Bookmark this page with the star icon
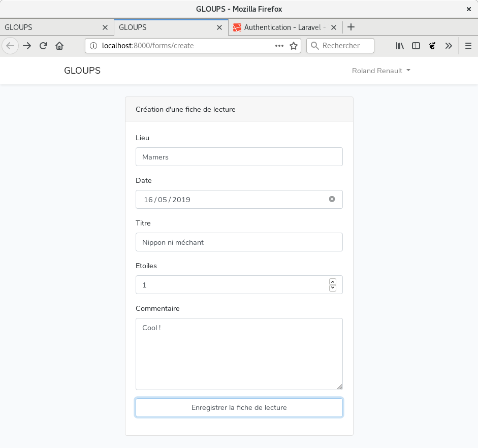The height and width of the screenshot is (448, 478). click(293, 46)
